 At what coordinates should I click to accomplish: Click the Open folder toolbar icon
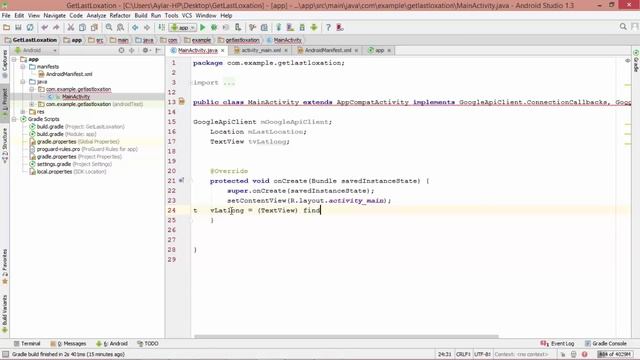(7, 27)
